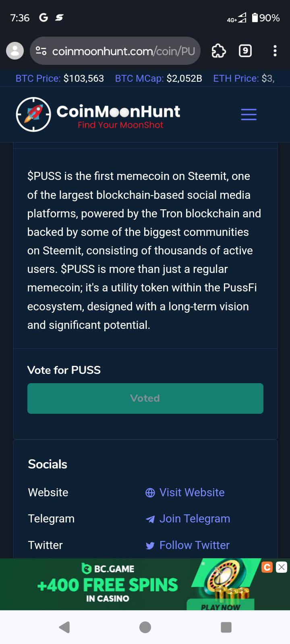
Task: Open the hamburger navigation menu
Action: 249,114
